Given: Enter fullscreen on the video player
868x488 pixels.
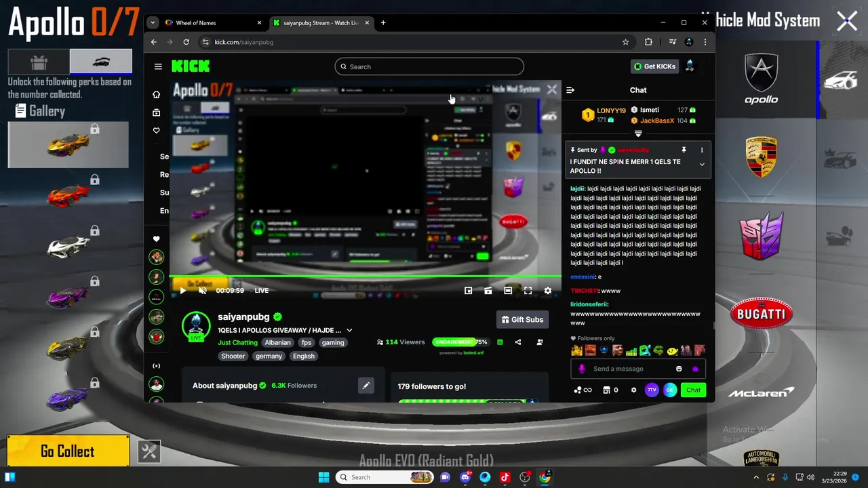Looking at the screenshot, I should (x=528, y=290).
